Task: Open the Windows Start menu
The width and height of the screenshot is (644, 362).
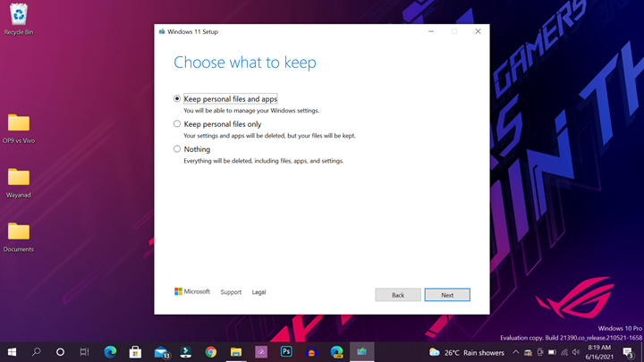Action: click(12, 352)
